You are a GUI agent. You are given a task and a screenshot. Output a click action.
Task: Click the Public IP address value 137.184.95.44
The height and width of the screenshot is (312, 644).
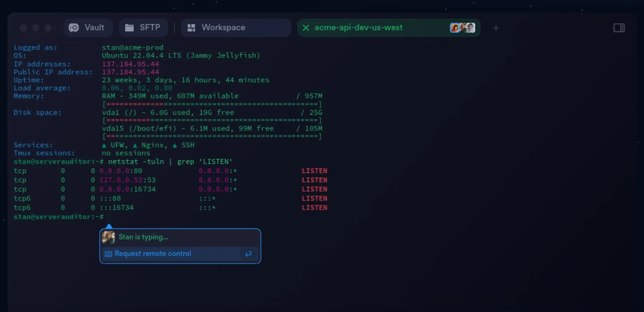point(130,72)
